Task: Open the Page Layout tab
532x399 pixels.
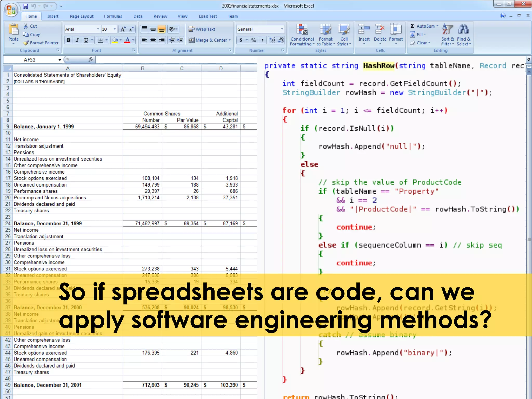Action: [81, 16]
